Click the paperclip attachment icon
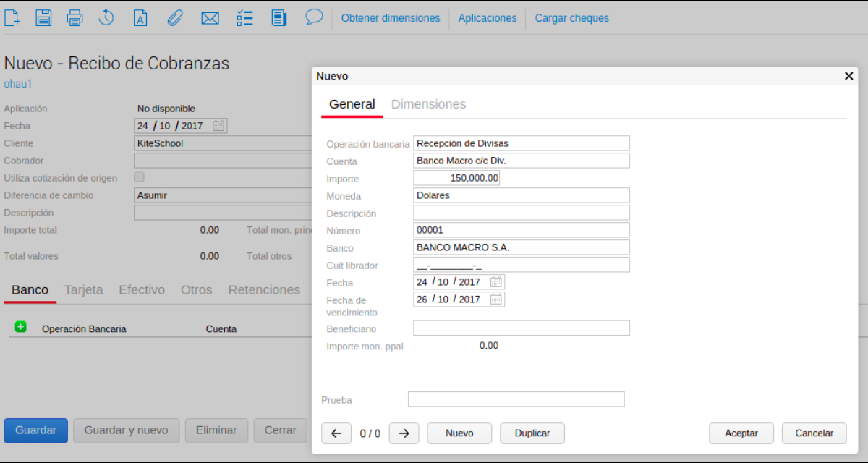Viewport: 868px width, 463px height. point(174,17)
